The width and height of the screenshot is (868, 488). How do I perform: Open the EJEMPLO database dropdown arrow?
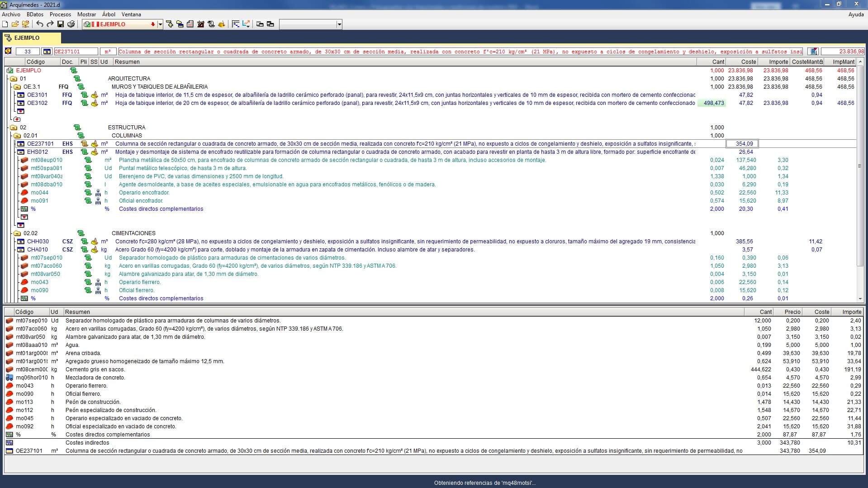160,24
